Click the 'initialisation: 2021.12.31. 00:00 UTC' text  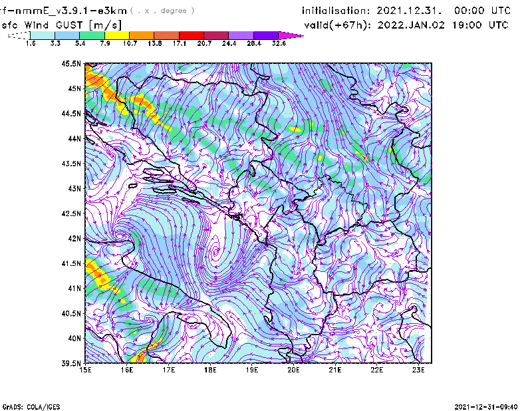(406, 11)
